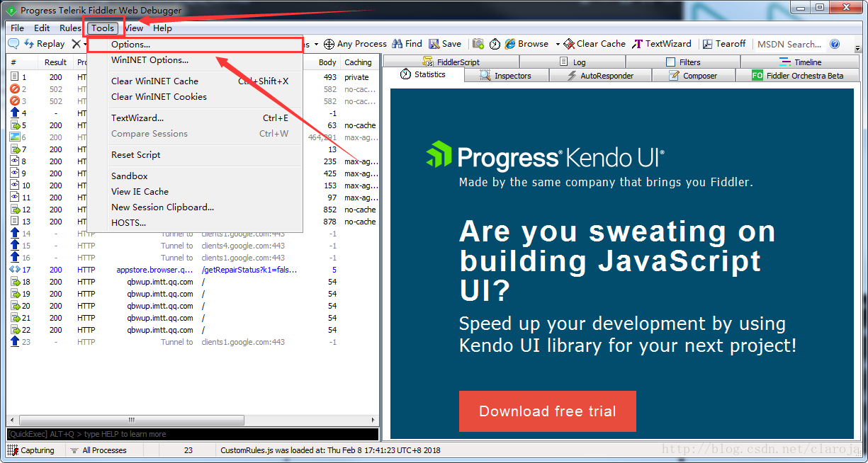Open HOSTS... from Tools menu

pos(196,223)
